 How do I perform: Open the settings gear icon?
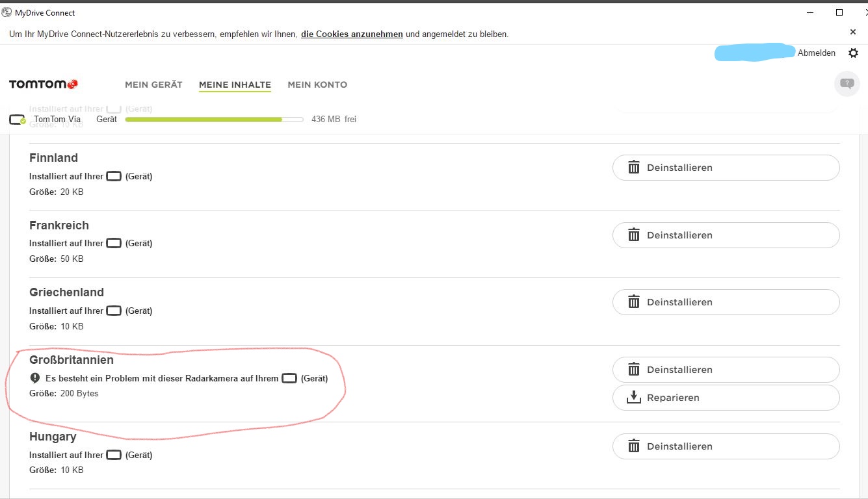coord(853,53)
